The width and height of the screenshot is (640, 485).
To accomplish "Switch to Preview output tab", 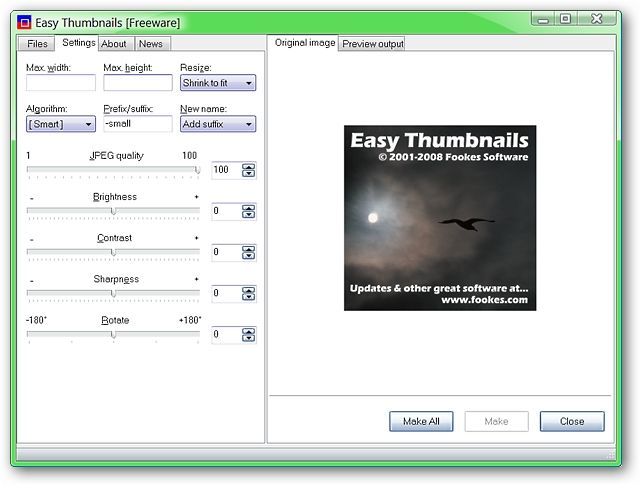I will tap(373, 44).
